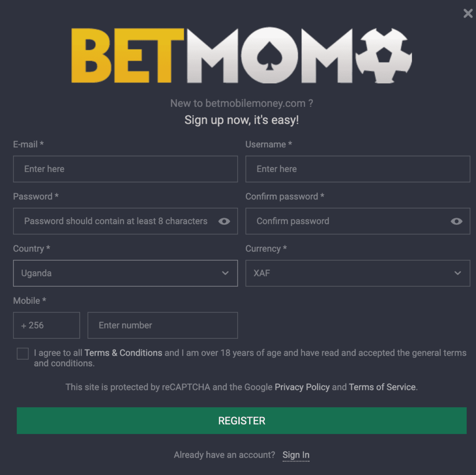Tick the Terms & Conditions agreement checkbox
This screenshot has height=475, width=476.
coord(23,354)
